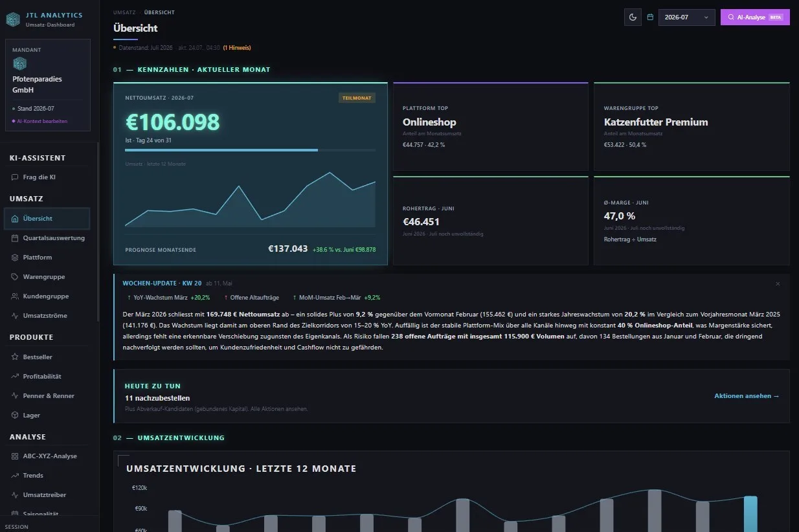The width and height of the screenshot is (799, 532).
Task: Open the Warengruppe tag icon
Action: tap(15, 277)
